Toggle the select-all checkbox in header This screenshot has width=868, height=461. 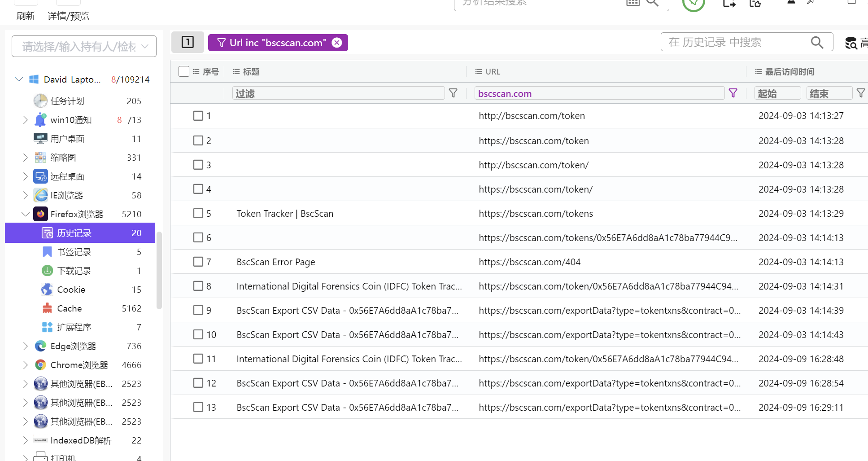click(x=183, y=71)
